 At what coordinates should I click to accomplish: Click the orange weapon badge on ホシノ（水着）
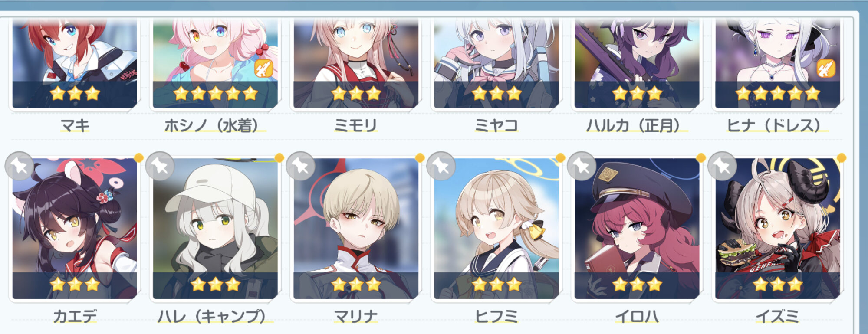(263, 68)
